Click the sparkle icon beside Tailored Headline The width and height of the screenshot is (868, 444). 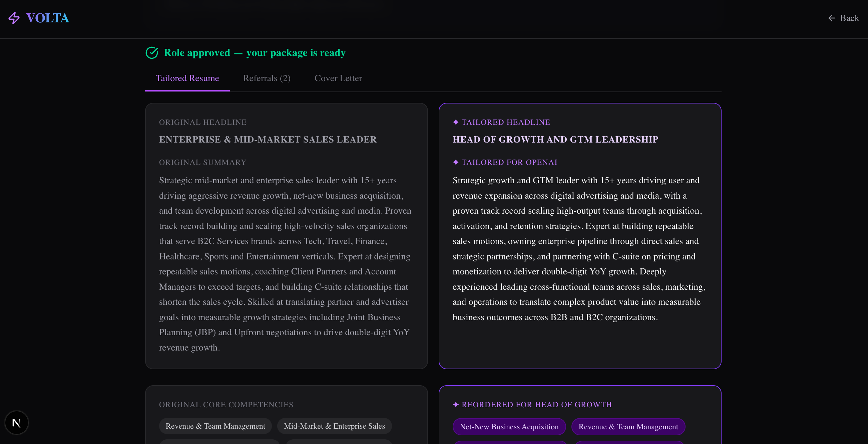click(456, 122)
